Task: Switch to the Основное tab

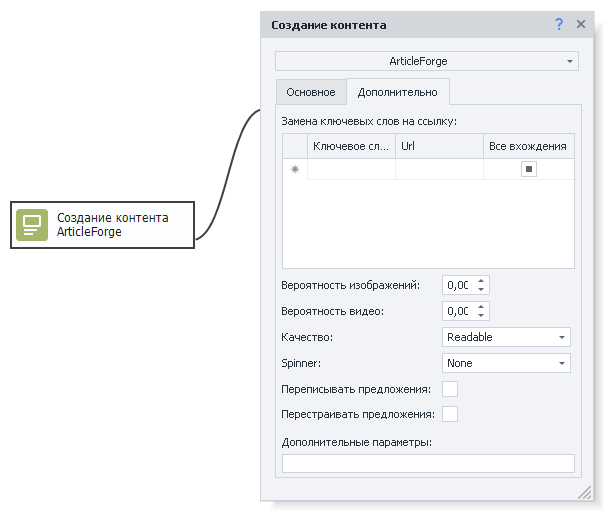Action: click(x=311, y=92)
